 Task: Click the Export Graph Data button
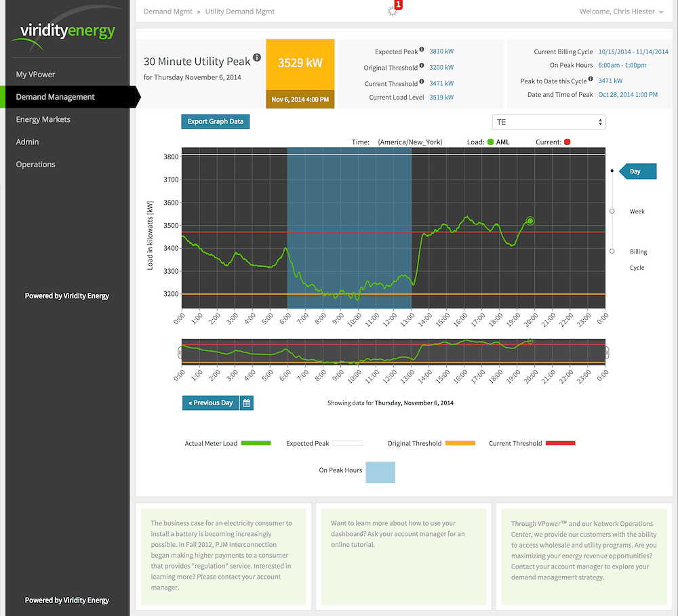point(215,121)
